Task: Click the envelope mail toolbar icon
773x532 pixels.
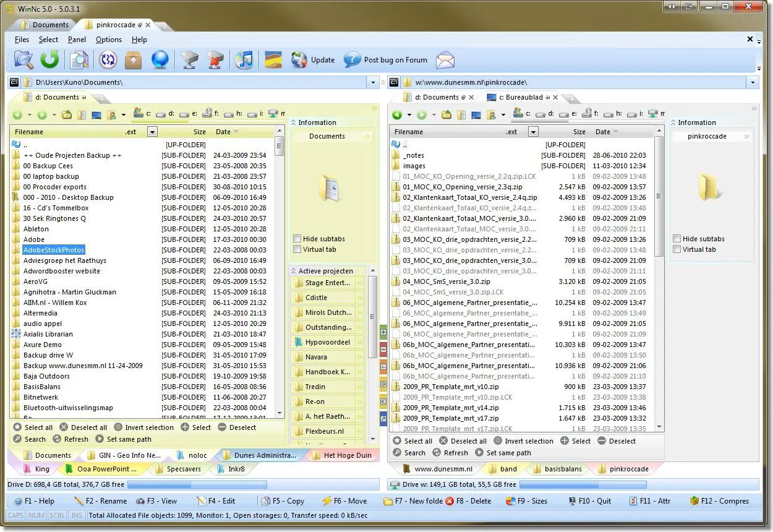Action: pos(445,60)
